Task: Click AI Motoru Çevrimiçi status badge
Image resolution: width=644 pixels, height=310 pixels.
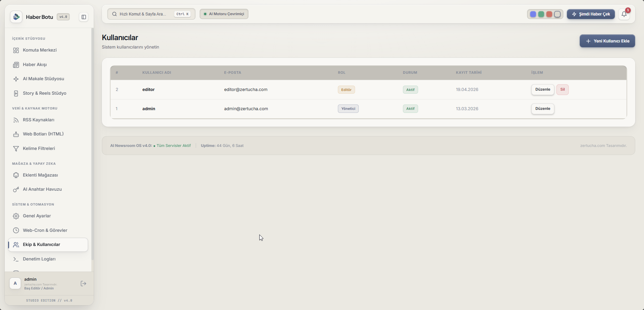Action: pos(224,14)
